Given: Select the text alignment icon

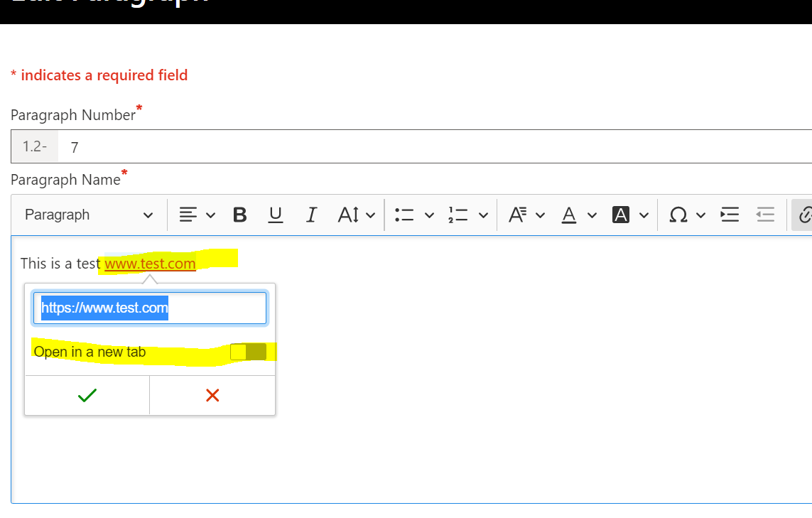Looking at the screenshot, I should coord(188,215).
